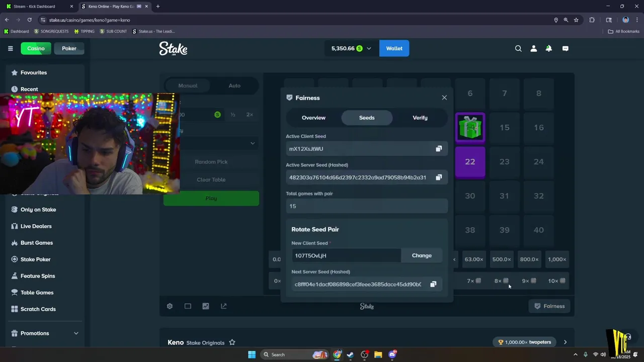The width and height of the screenshot is (644, 362).
Task: Copy the Next Server Seed hash
Action: click(433, 284)
